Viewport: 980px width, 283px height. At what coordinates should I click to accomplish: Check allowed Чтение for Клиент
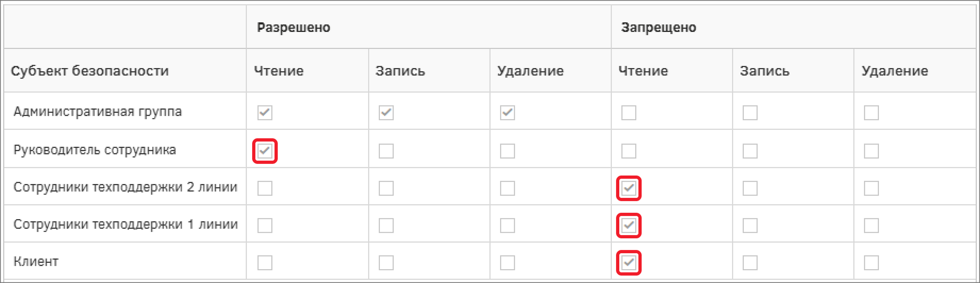click(x=265, y=263)
